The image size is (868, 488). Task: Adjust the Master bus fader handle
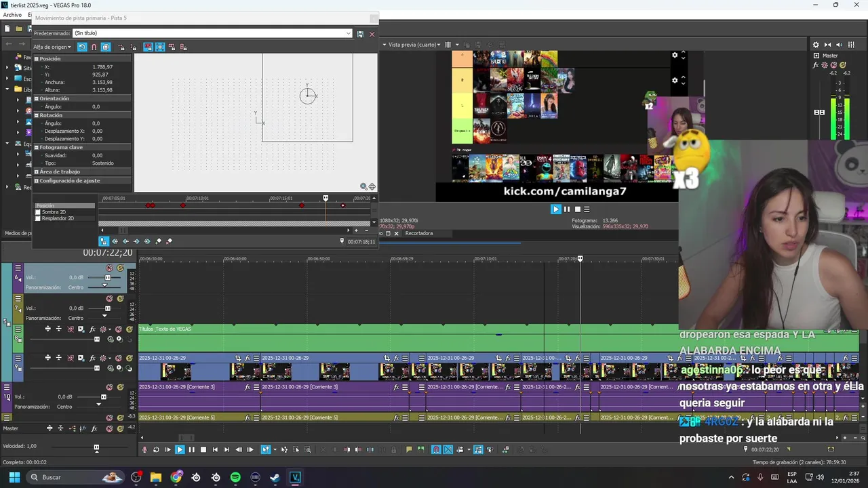[819, 112]
